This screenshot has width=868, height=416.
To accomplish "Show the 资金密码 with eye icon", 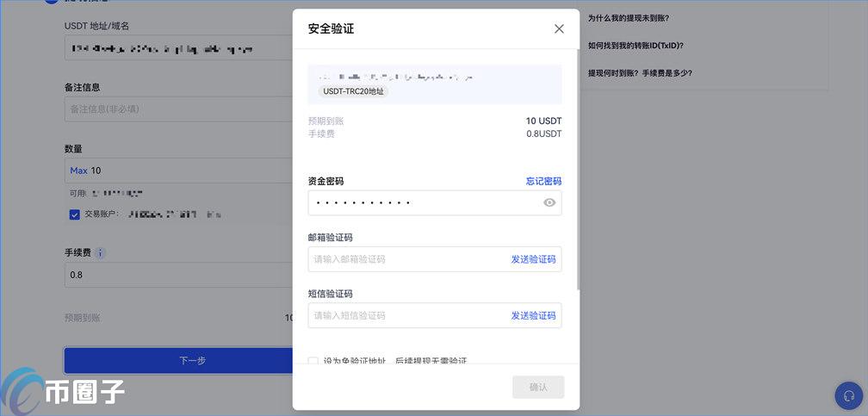I will (x=549, y=202).
